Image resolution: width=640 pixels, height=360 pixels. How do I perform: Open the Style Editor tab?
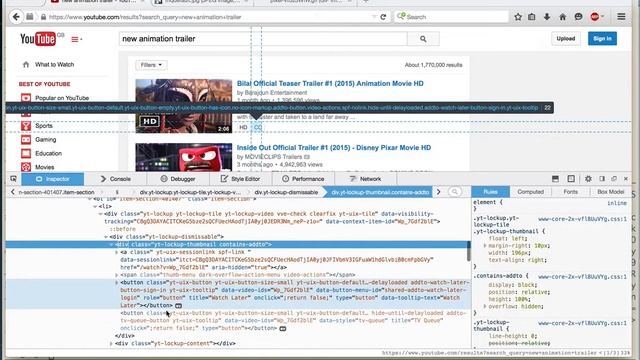tap(240, 179)
